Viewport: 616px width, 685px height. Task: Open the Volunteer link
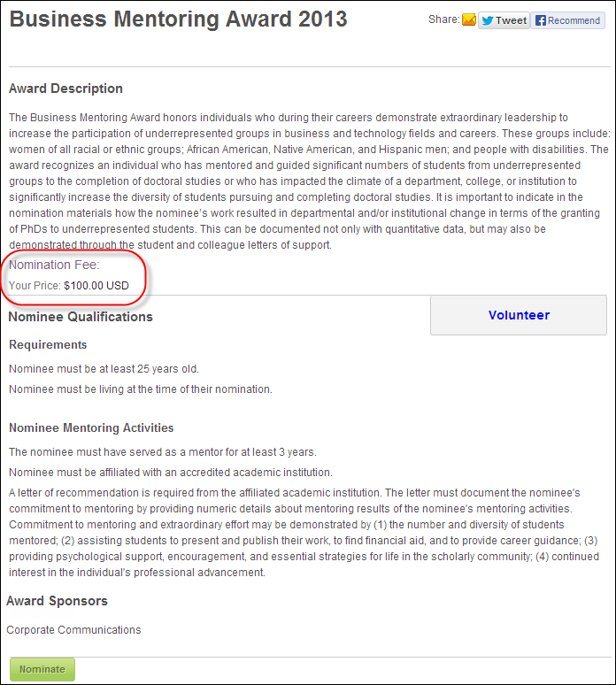519,315
